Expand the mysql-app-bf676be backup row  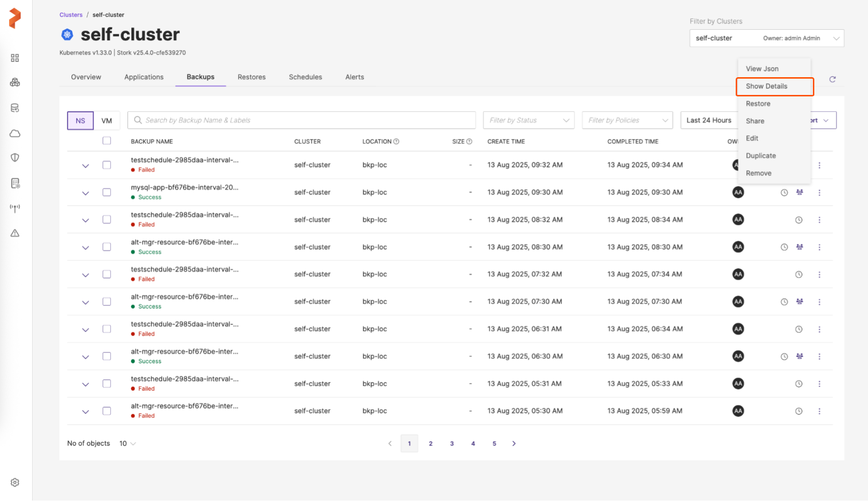(85, 193)
